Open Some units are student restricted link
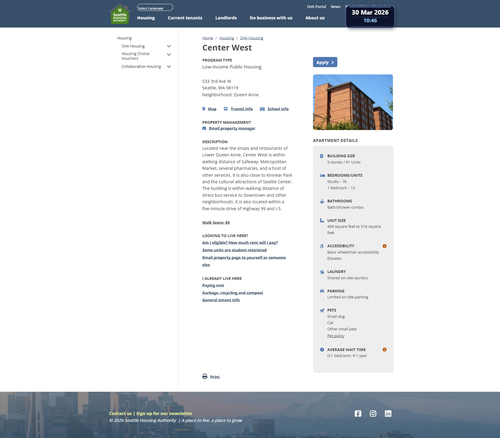This screenshot has height=438, width=500. point(234,250)
